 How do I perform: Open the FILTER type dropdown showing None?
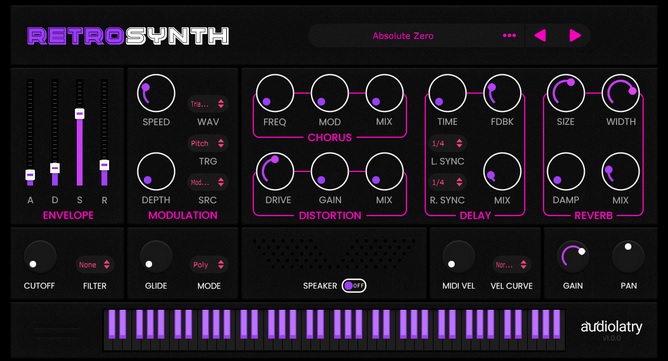pos(95,265)
